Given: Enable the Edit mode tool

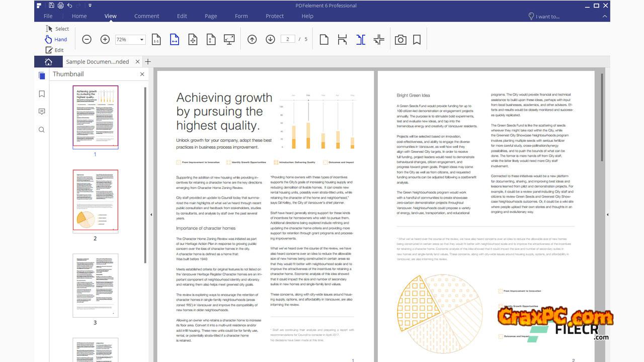Looking at the screenshot, I should 55,50.
